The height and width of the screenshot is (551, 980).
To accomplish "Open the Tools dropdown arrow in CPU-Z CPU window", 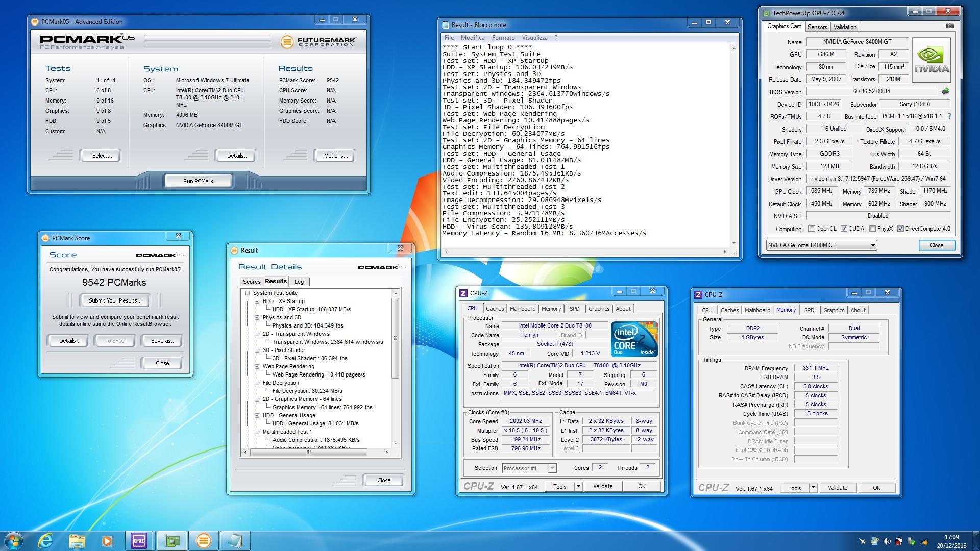I will point(578,486).
